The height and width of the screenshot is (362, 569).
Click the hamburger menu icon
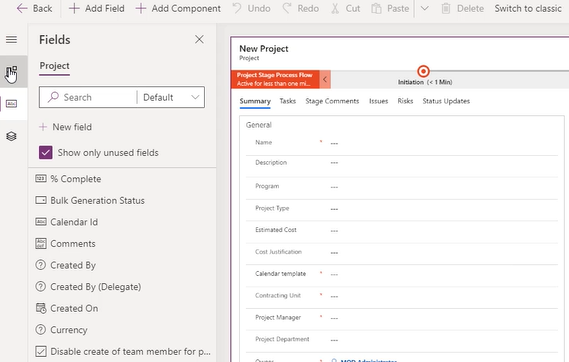[x=11, y=39]
